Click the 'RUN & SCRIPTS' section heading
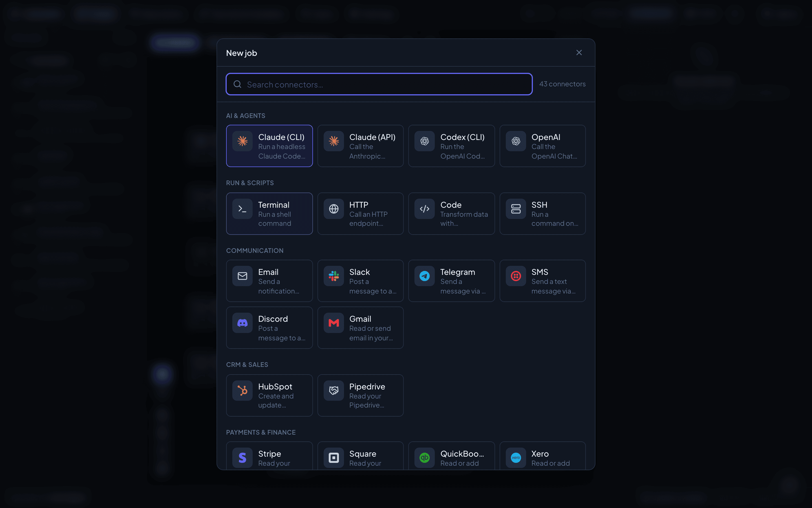 coord(250,183)
